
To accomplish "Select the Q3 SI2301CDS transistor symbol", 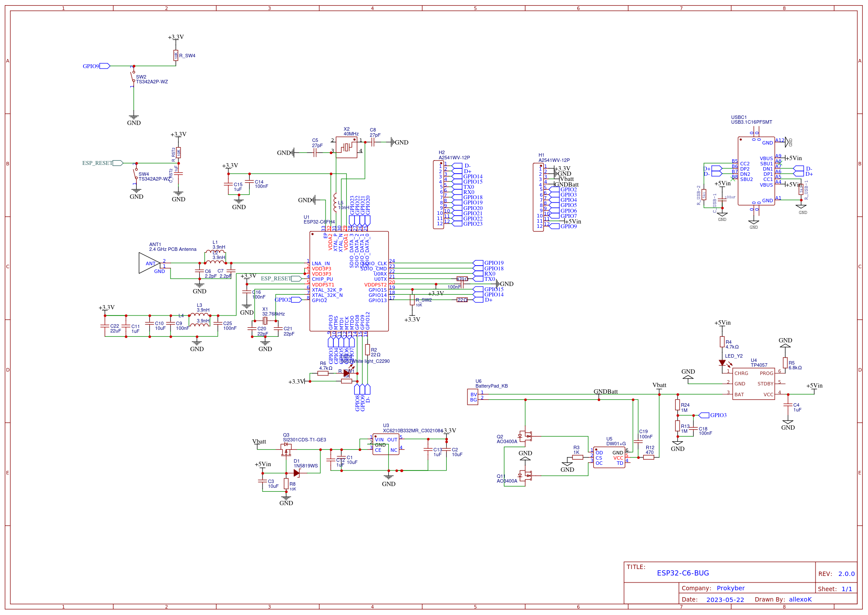I will (x=286, y=450).
